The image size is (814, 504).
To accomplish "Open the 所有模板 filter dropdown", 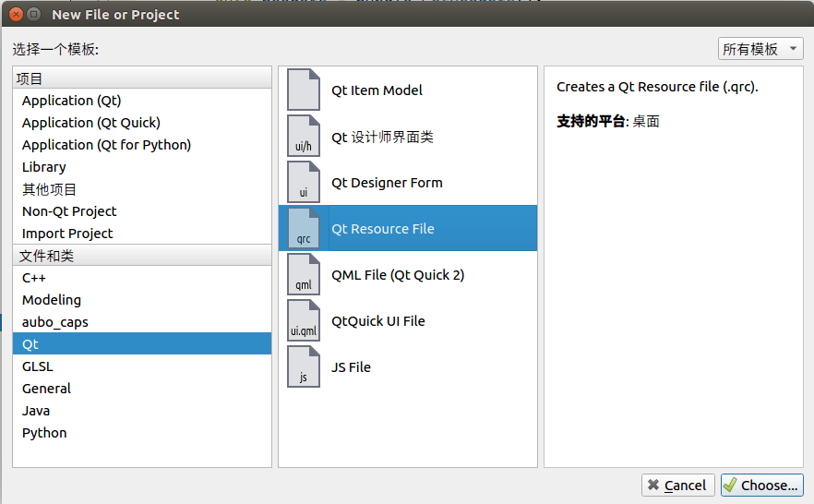I will pos(760,49).
